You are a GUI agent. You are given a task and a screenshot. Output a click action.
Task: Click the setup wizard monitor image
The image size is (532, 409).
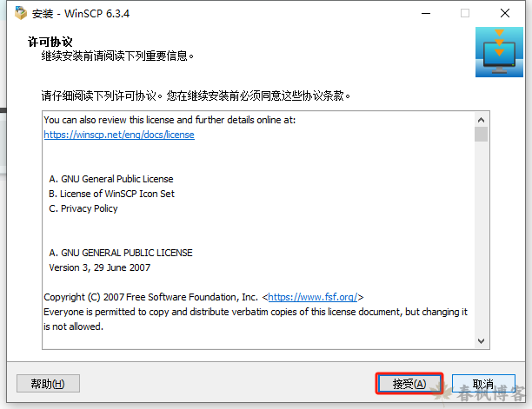pos(499,52)
